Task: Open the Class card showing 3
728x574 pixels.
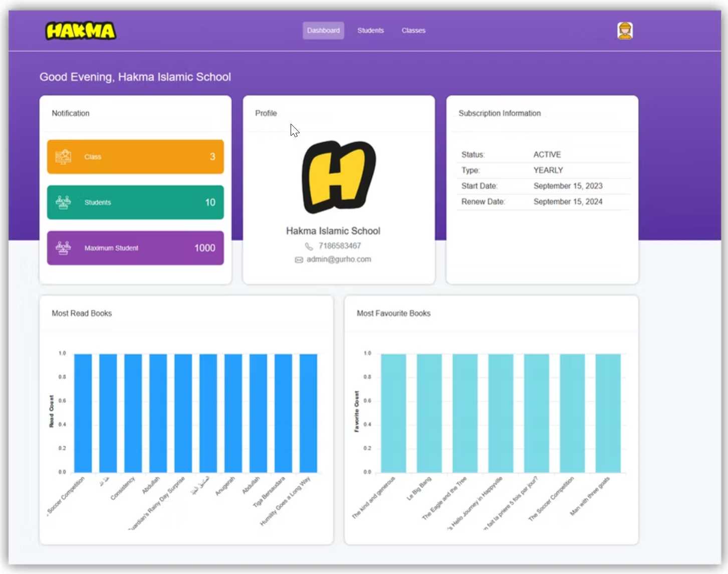Action: coord(135,156)
